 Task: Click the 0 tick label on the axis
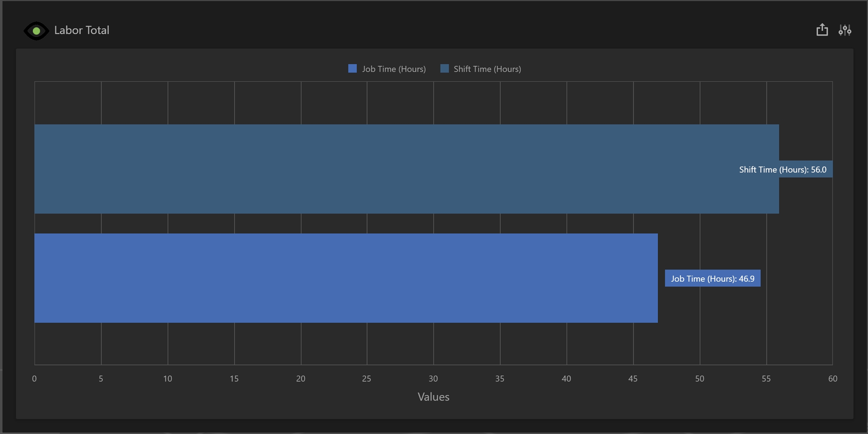click(34, 378)
